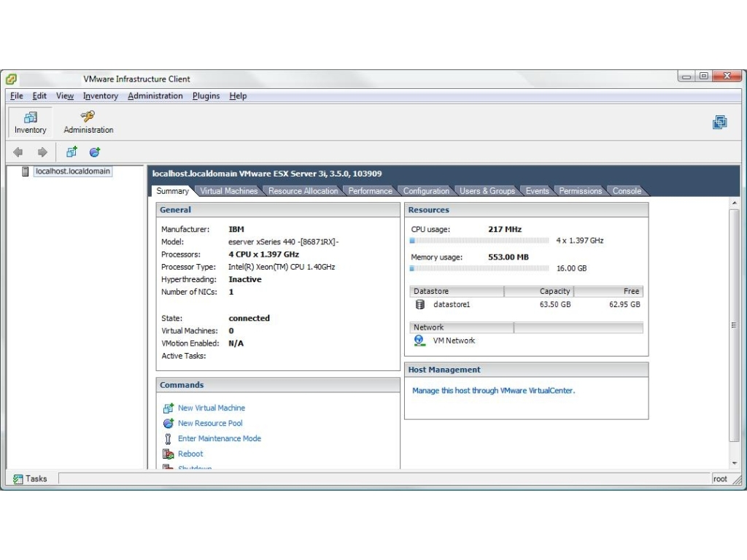The height and width of the screenshot is (560, 747).
Task: Open the Administration toolbar button
Action: 88,122
